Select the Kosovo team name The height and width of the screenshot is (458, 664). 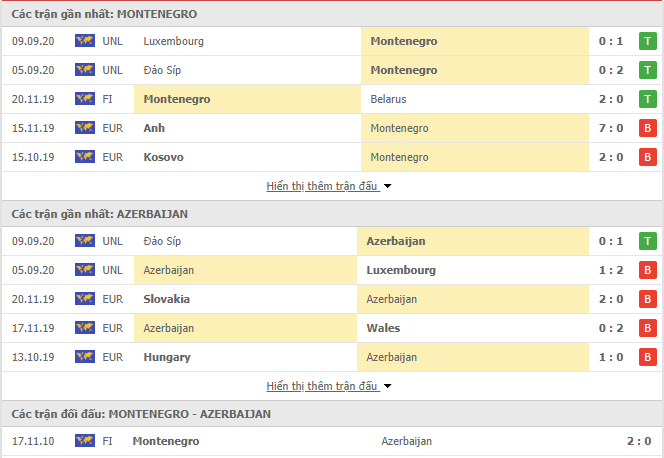click(163, 157)
